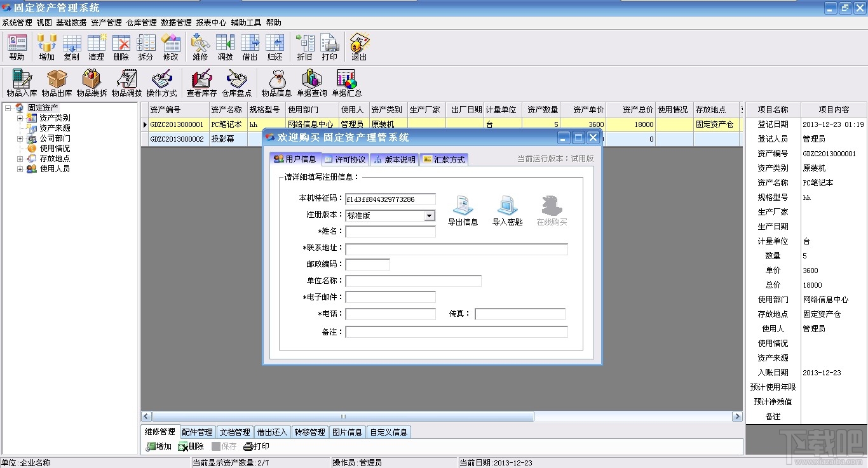Click the 归还 return toolbar icon

275,47
